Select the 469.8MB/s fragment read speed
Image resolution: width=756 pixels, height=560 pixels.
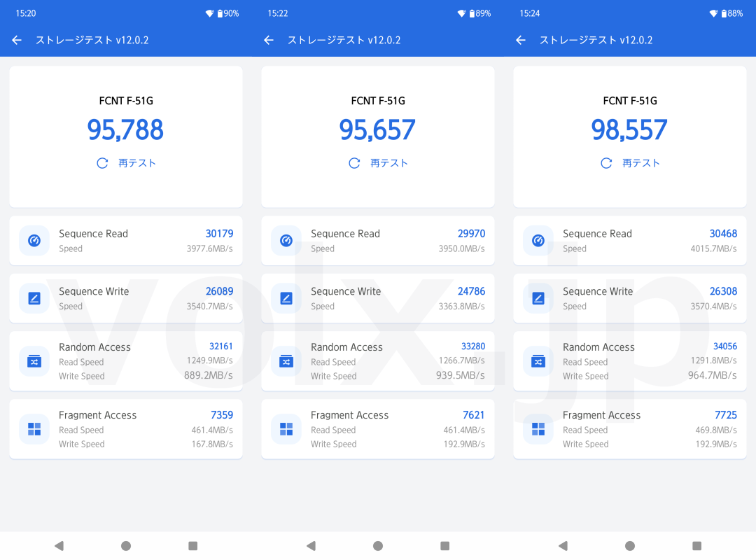[716, 430]
